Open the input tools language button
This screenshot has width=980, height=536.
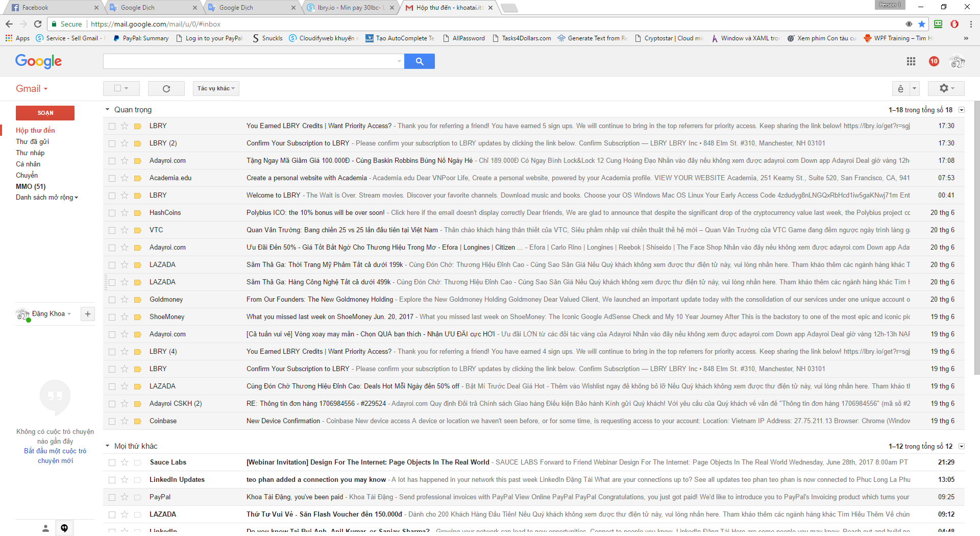pyautogui.click(x=900, y=88)
